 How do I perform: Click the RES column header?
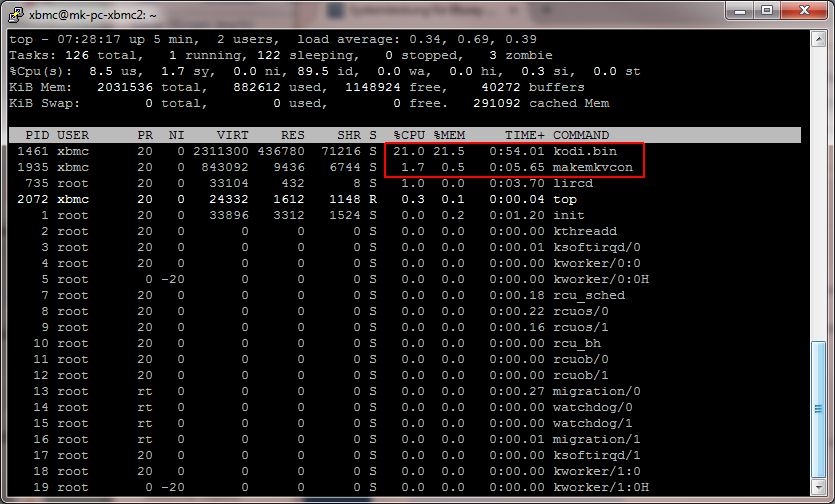click(x=293, y=135)
